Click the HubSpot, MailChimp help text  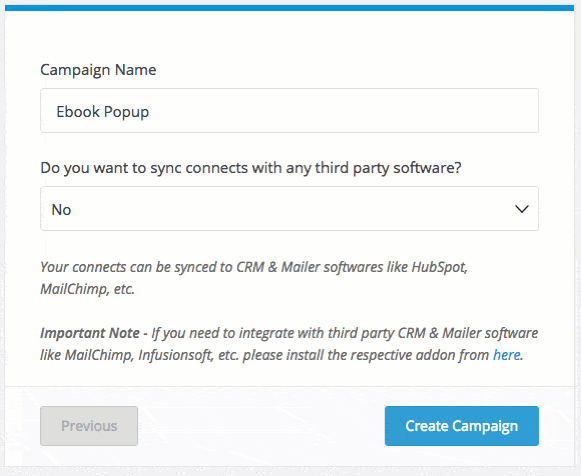[254, 277]
